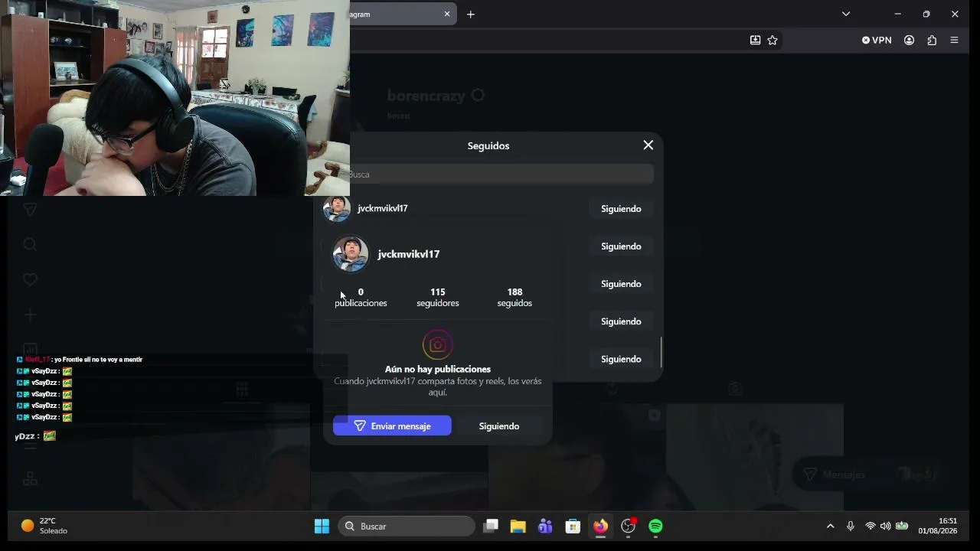This screenshot has width=980, height=551.
Task: Open Instagram sidebar search magnifier icon
Action: 30,245
